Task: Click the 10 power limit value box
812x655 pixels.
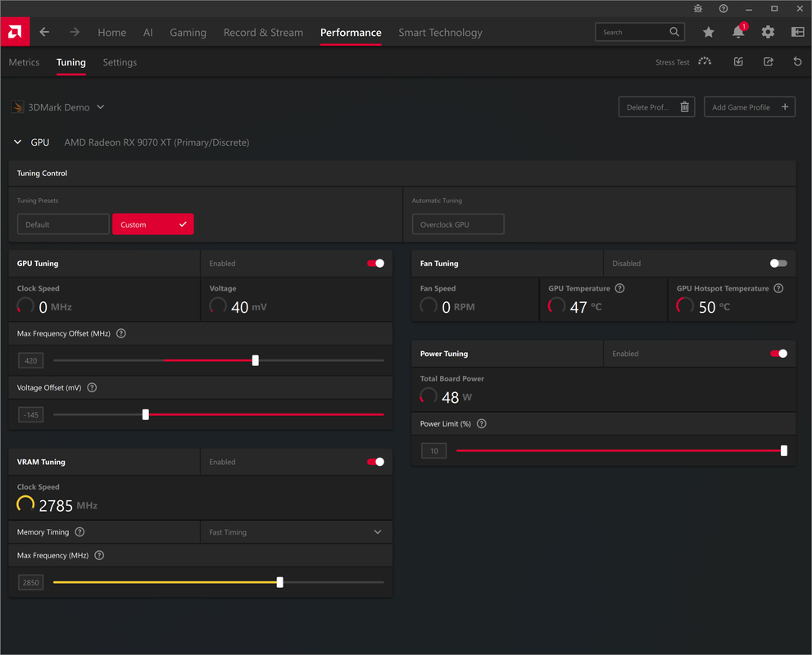Action: [x=434, y=450]
